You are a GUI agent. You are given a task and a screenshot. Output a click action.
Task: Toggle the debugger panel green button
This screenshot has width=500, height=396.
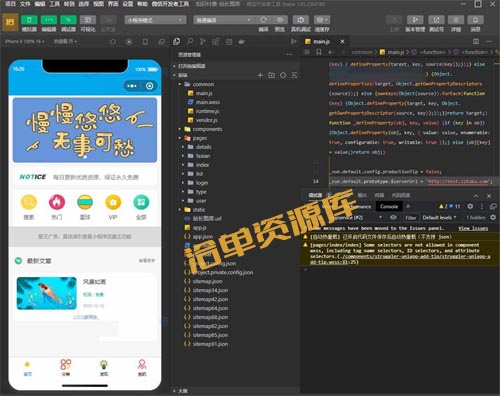68,20
